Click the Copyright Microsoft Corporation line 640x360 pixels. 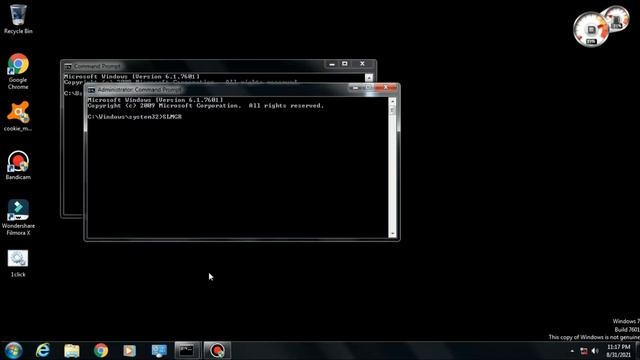(x=205, y=106)
